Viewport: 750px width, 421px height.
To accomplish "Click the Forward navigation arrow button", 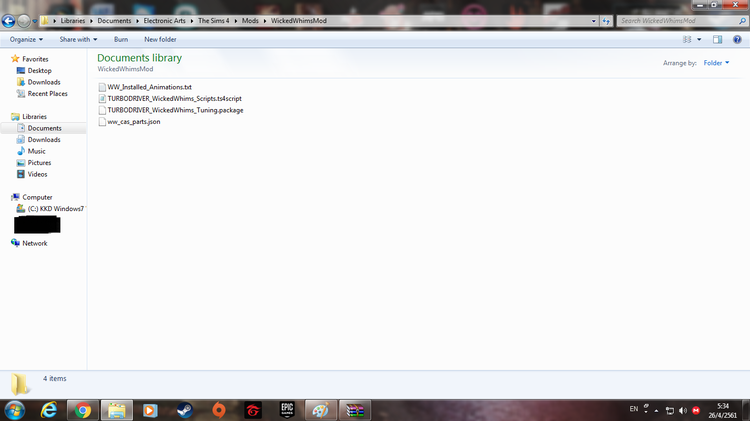I will pos(23,21).
